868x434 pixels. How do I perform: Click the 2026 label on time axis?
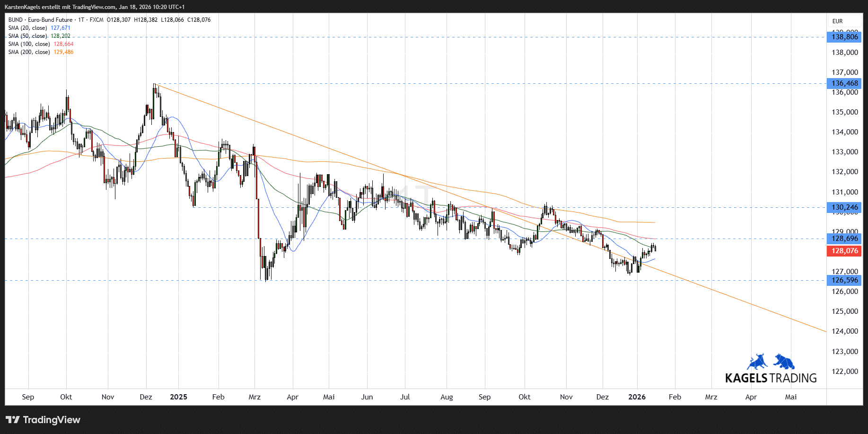pos(637,397)
